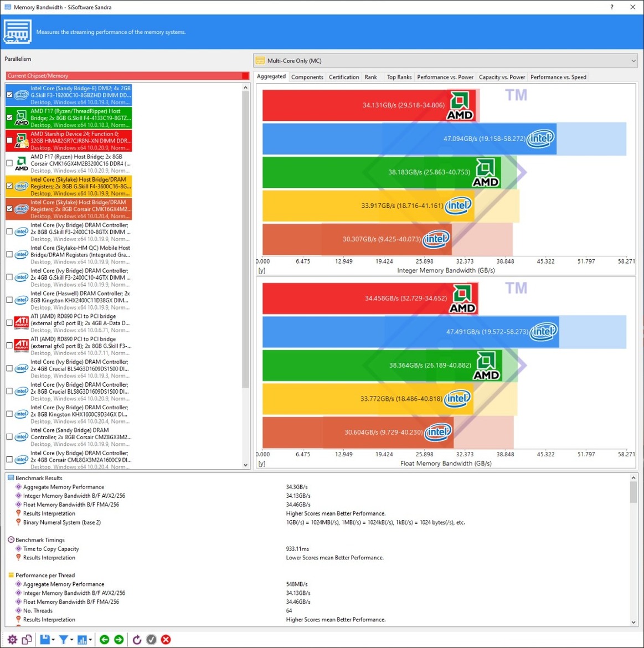Go back with the green left arrow
The height and width of the screenshot is (648, 644).
pos(105,639)
